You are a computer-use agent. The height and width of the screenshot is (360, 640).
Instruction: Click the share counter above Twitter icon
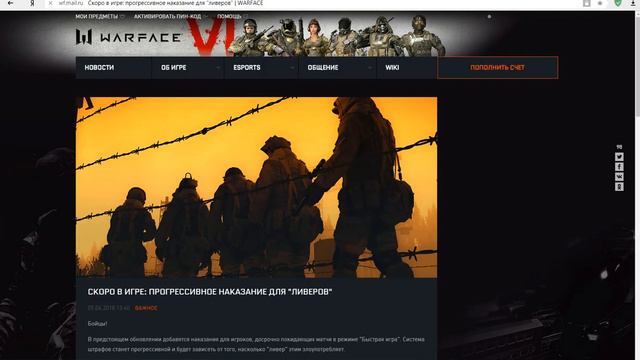point(619,147)
